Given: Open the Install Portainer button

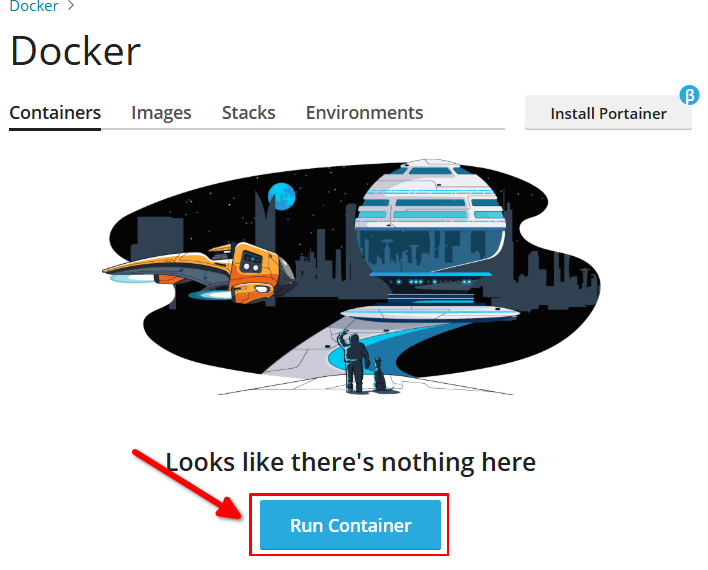Looking at the screenshot, I should click(x=608, y=113).
